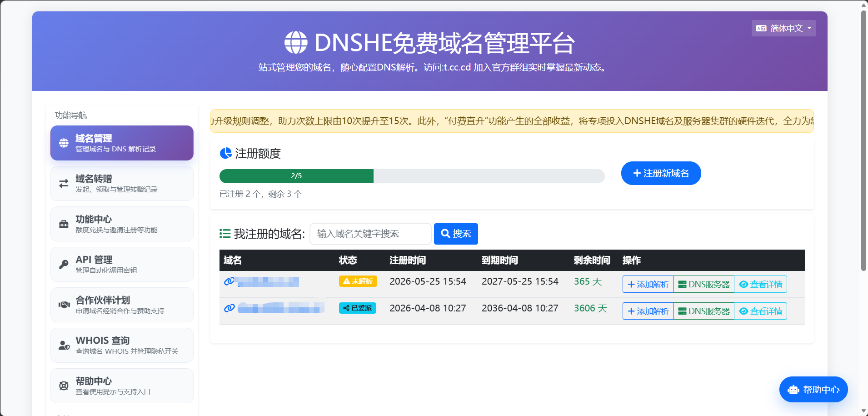Select WHOIS 查询 in the sidebar

(x=122, y=345)
